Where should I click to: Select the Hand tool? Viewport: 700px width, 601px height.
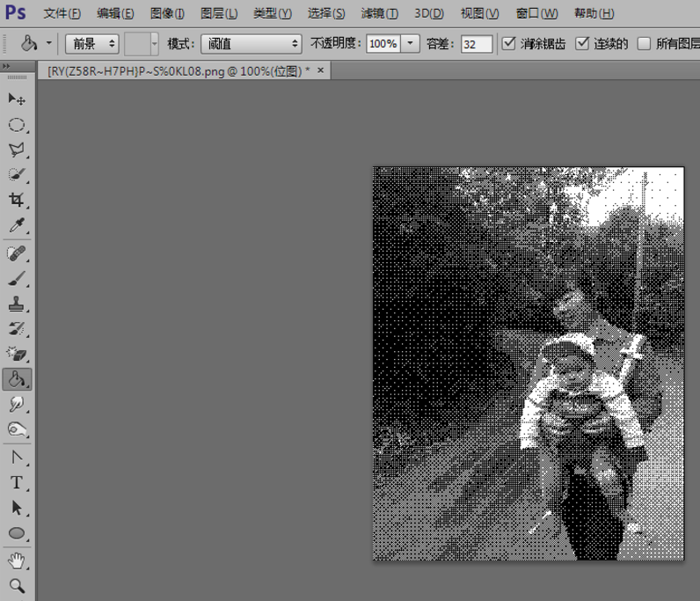(x=17, y=561)
